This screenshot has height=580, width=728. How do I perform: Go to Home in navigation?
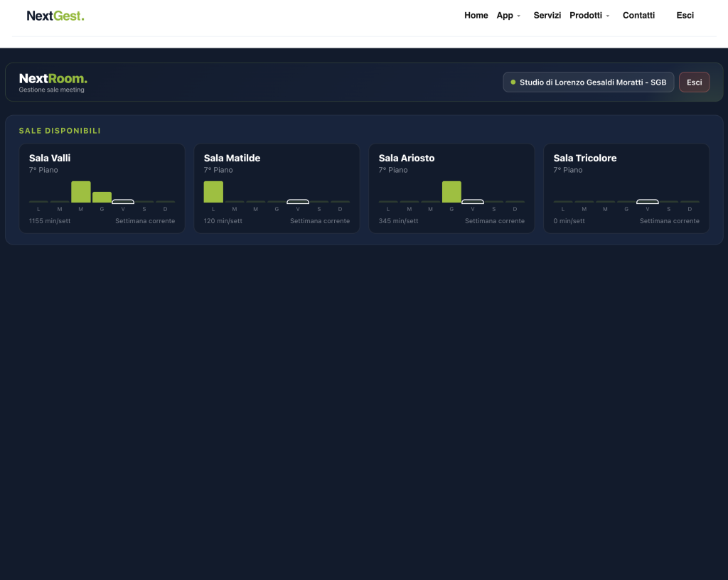476,16
